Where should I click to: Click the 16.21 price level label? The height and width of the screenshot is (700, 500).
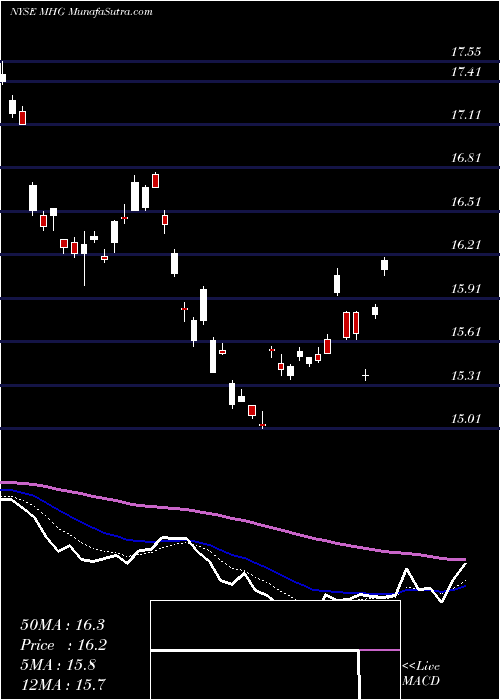point(466,245)
